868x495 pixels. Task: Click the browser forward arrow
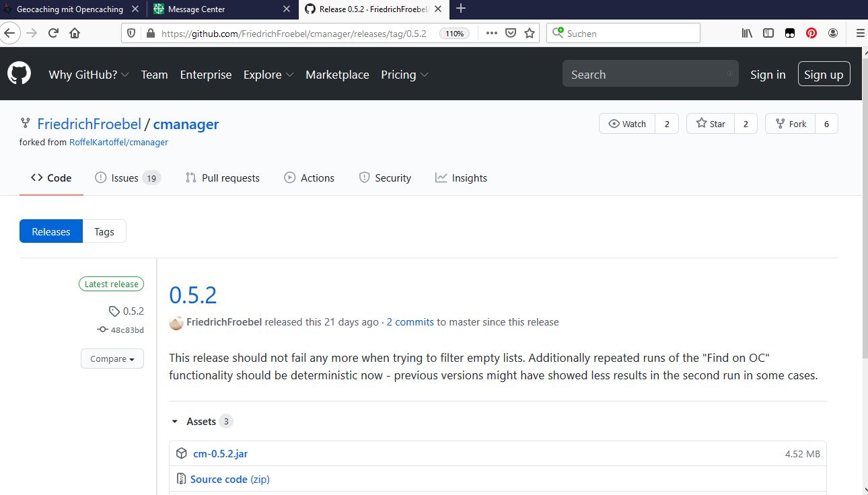(x=32, y=33)
